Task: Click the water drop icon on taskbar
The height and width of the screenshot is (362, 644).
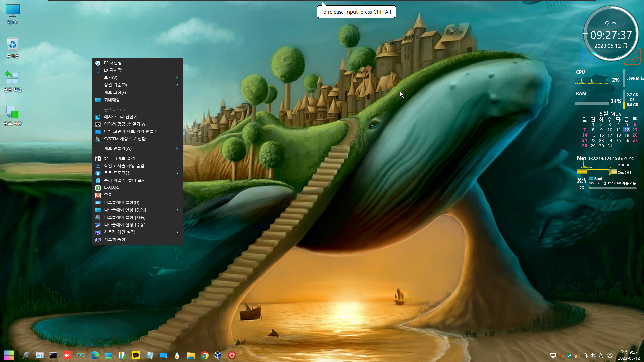Action: pyautogui.click(x=177, y=355)
